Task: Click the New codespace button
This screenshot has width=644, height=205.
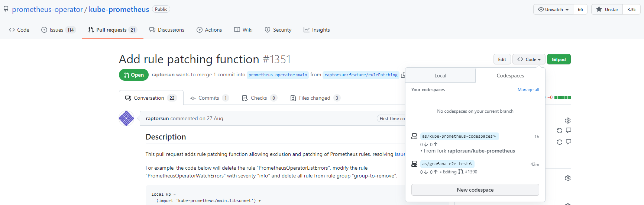Action: (x=475, y=190)
